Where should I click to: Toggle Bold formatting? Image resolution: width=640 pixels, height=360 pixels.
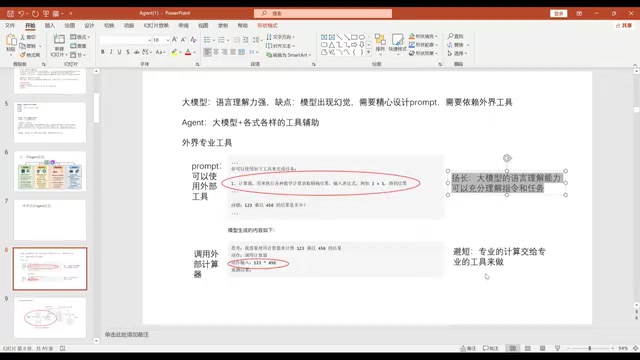pos(102,52)
